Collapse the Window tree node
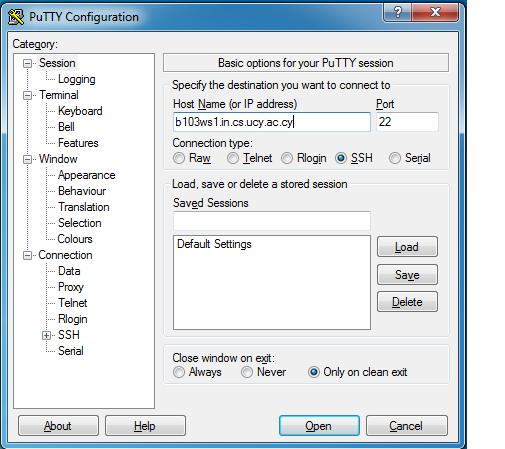This screenshot has width=505, height=449. pyautogui.click(x=27, y=159)
